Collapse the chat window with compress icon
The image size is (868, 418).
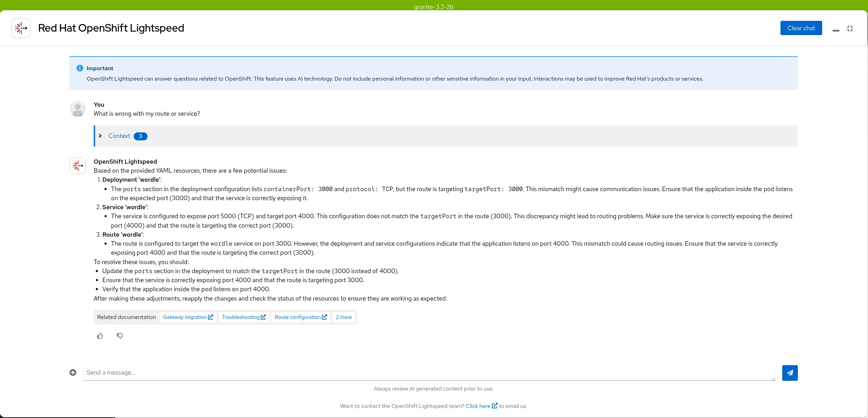click(850, 28)
